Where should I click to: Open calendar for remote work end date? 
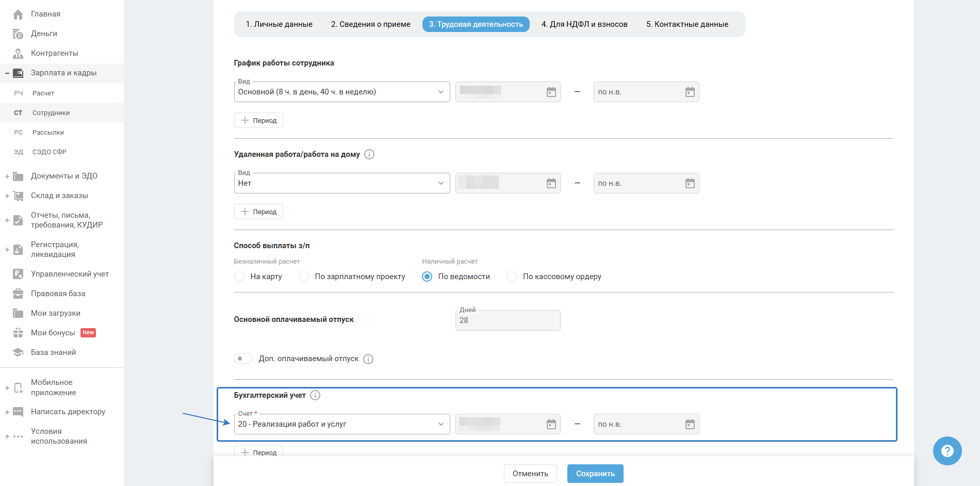coord(690,183)
